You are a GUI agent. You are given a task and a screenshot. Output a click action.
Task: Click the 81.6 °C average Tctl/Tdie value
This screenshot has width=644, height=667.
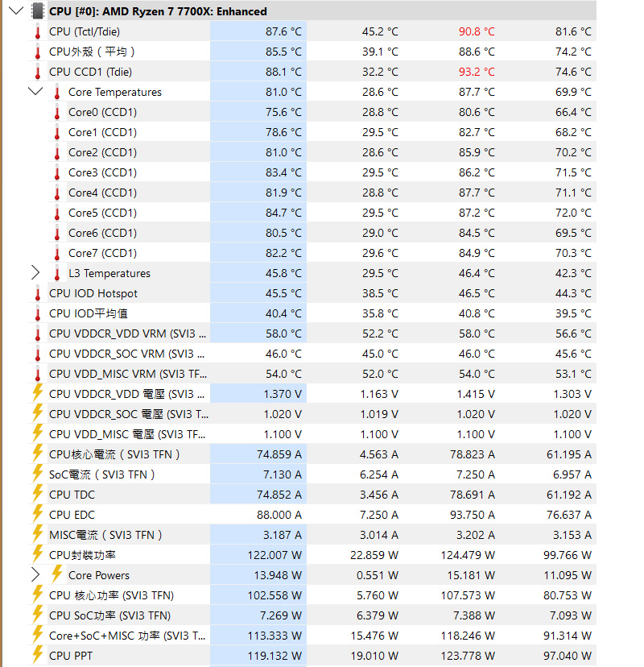click(x=573, y=31)
